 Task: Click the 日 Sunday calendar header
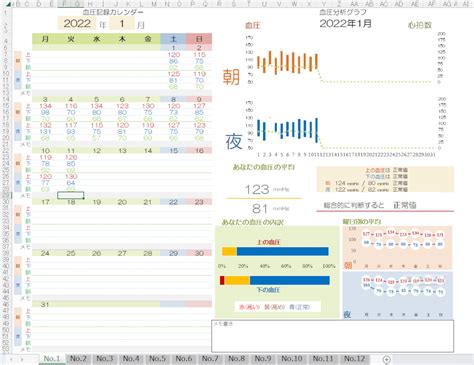tap(199, 39)
